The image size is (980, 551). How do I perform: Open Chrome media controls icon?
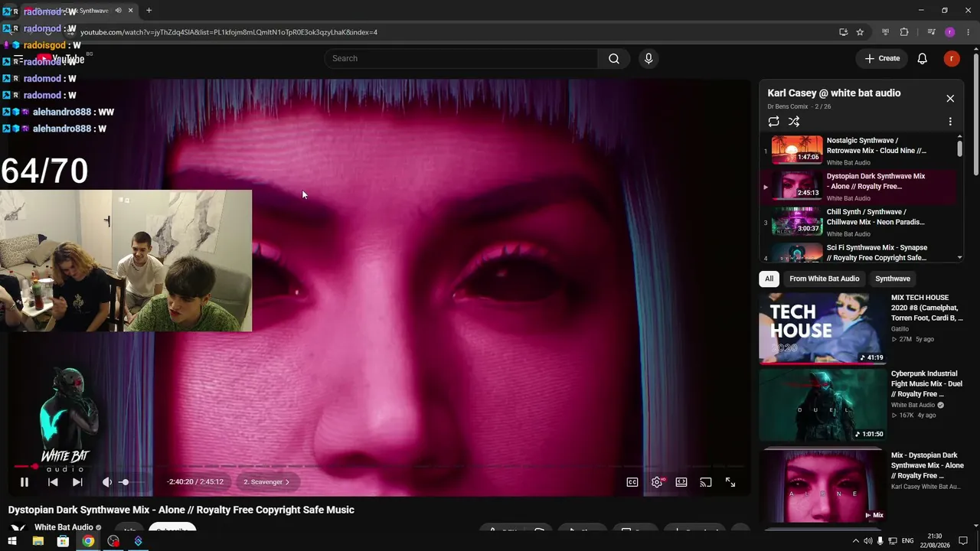[x=931, y=32]
